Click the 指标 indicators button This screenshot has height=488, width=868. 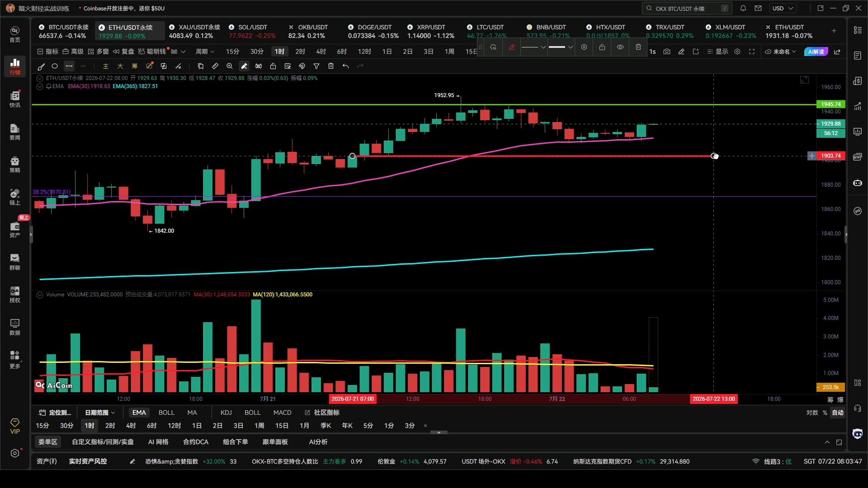(x=48, y=52)
